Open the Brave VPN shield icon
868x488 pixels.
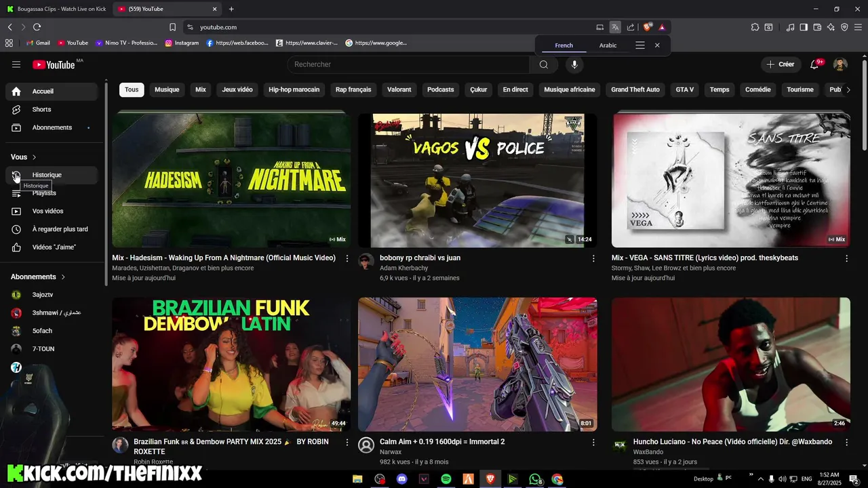[844, 27]
